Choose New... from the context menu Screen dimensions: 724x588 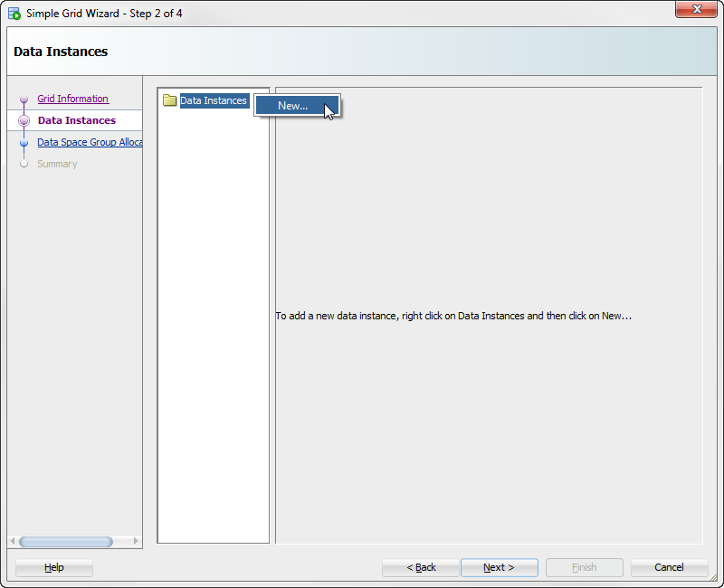pyautogui.click(x=297, y=106)
